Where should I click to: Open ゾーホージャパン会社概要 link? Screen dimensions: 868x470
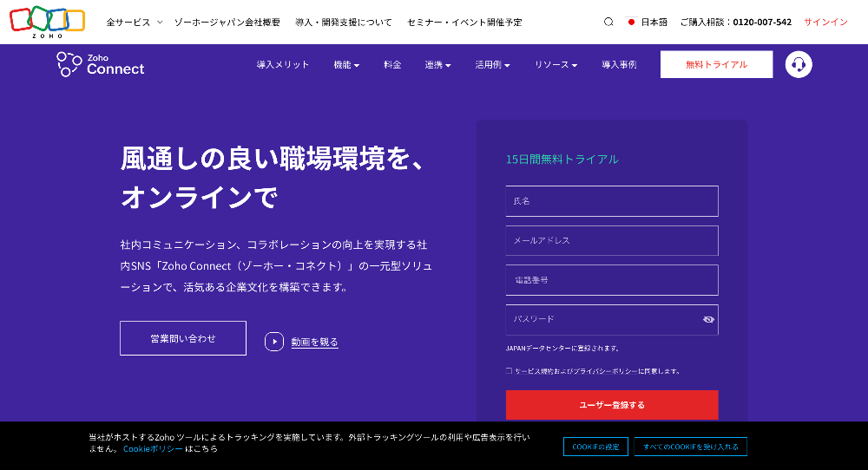point(227,23)
